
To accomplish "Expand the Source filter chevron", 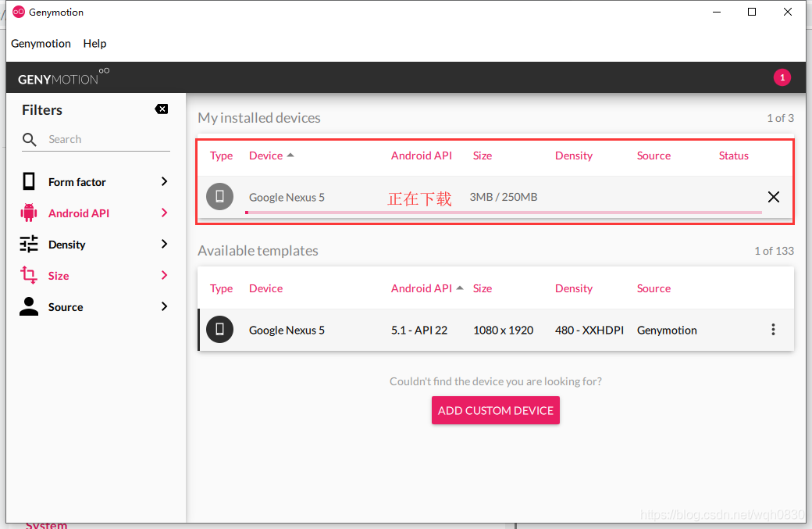I will point(164,307).
